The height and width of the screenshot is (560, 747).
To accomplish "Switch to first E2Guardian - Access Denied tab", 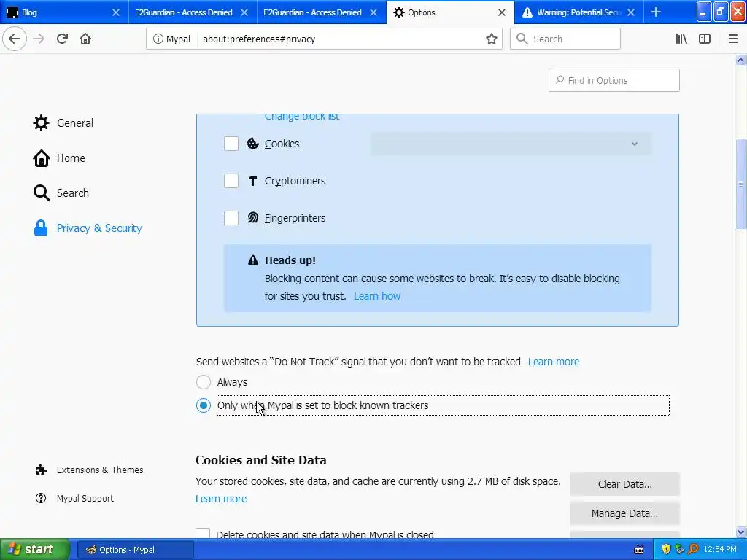I will tap(193, 12).
